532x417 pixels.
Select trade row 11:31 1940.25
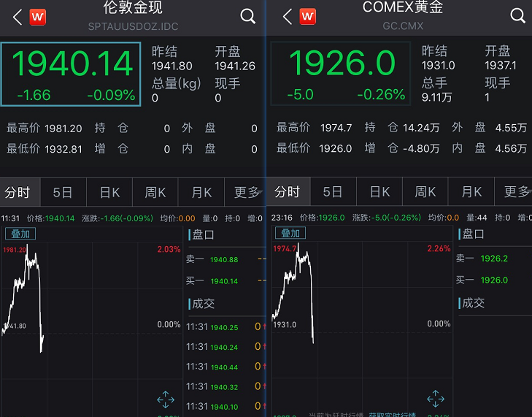226,327
